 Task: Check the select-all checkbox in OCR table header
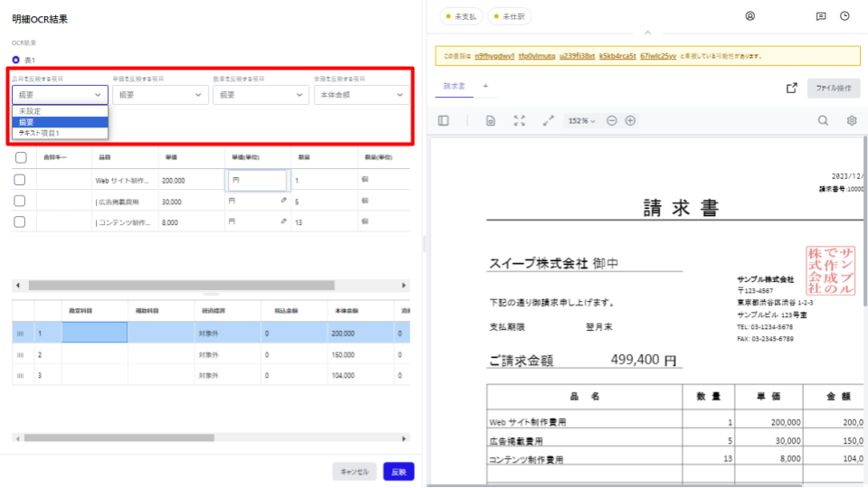pyautogui.click(x=21, y=157)
